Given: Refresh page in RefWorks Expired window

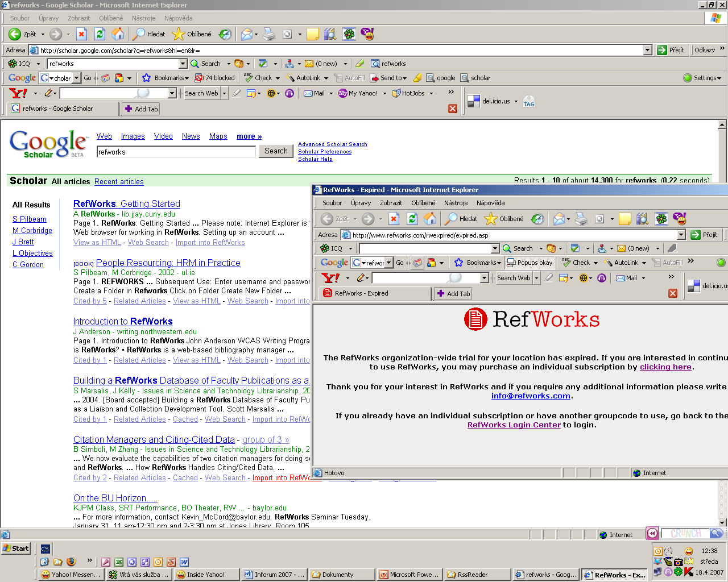Looking at the screenshot, I should tap(412, 219).
